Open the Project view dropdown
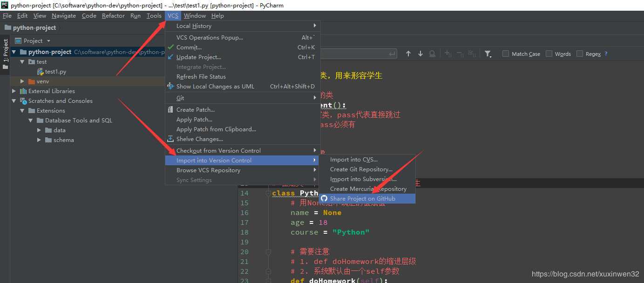The width and height of the screenshot is (644, 283). point(48,41)
